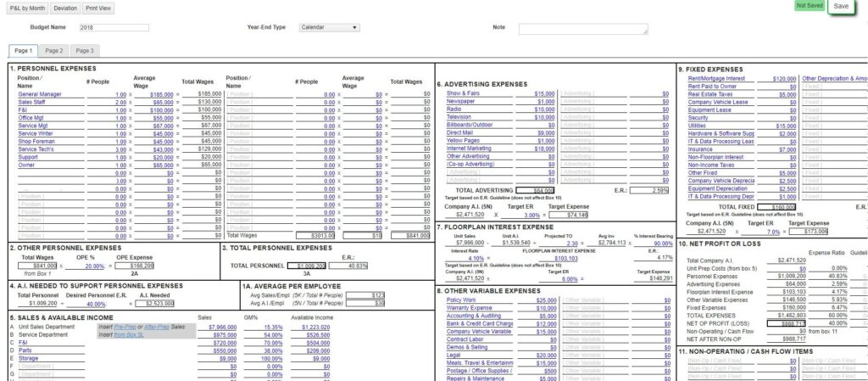Click the Not Saved status badge
Viewport: 868px width, 381px height.
point(810,6)
